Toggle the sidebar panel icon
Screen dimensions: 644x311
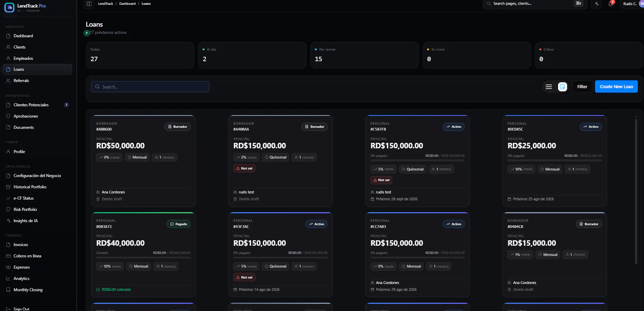click(89, 4)
